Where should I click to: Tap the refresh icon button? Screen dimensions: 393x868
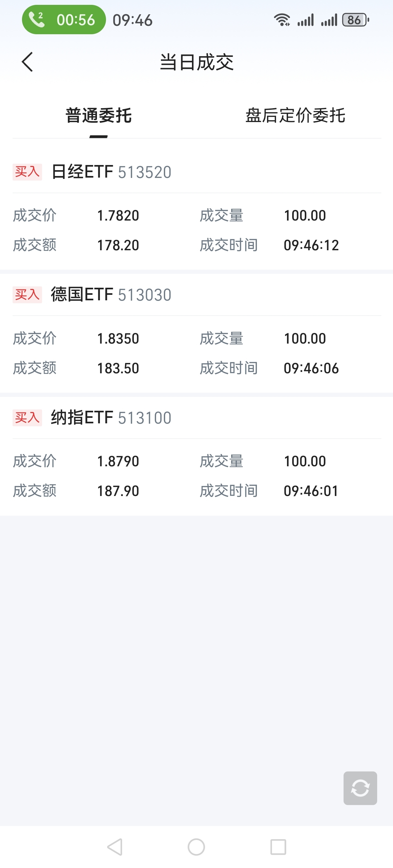point(360,788)
